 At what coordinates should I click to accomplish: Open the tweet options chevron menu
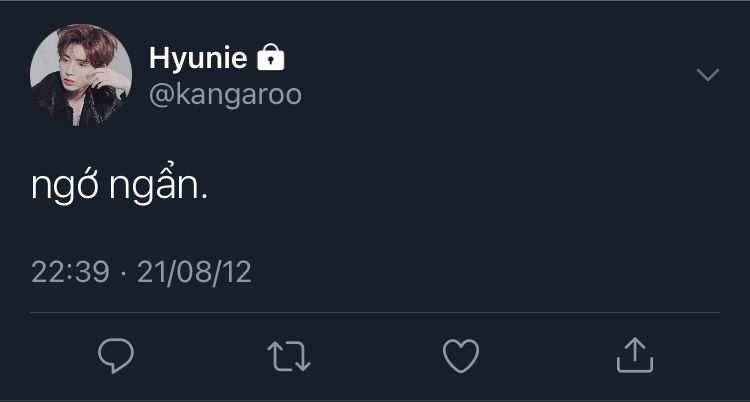[x=707, y=75]
